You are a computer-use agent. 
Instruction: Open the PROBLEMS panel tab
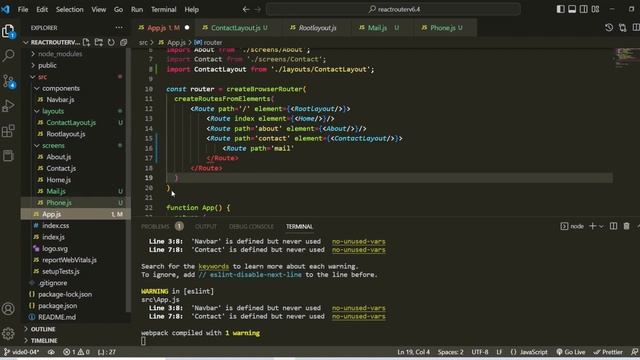click(x=155, y=227)
